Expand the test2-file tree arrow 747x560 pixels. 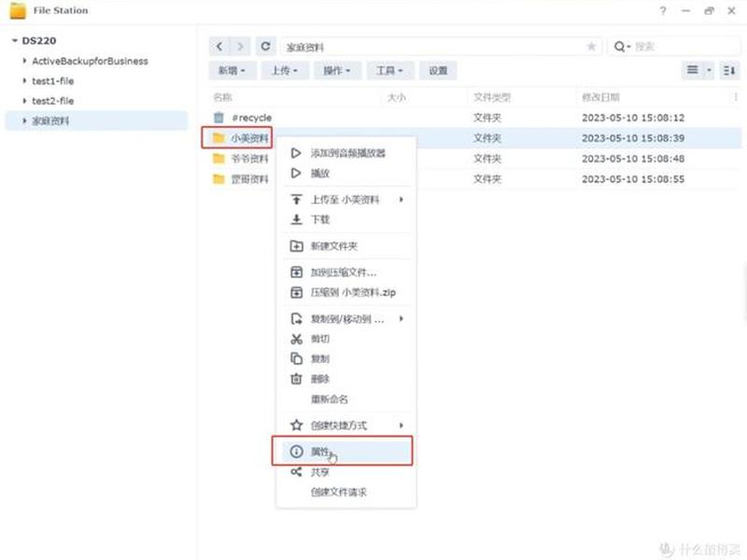24,101
